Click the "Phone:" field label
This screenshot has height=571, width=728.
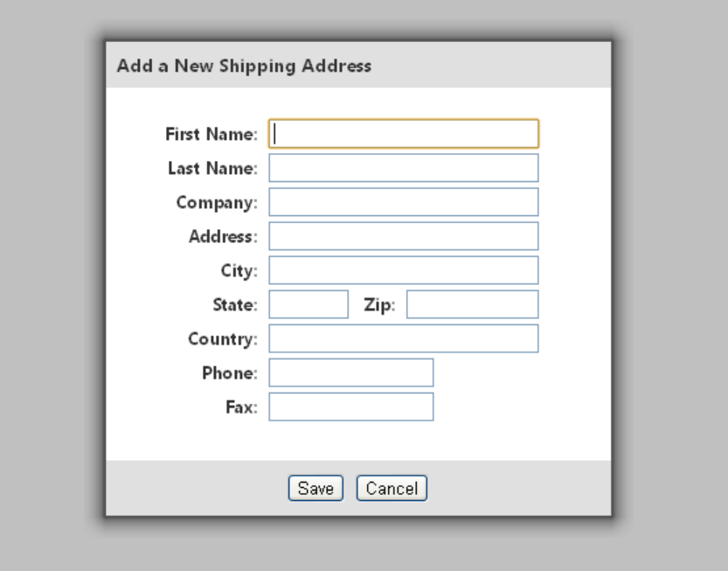(x=230, y=373)
